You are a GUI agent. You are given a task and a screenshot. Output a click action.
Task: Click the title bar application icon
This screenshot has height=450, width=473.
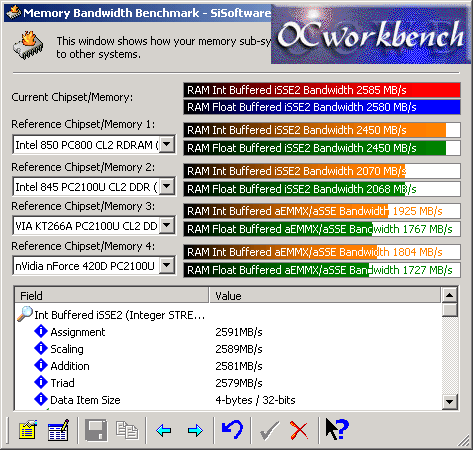point(13,13)
